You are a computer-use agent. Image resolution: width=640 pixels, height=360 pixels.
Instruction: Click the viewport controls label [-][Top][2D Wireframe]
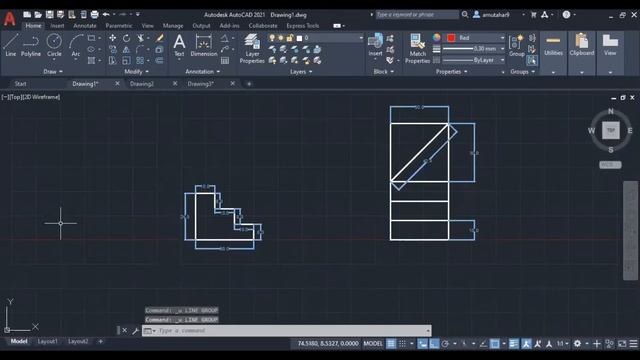click(x=31, y=97)
